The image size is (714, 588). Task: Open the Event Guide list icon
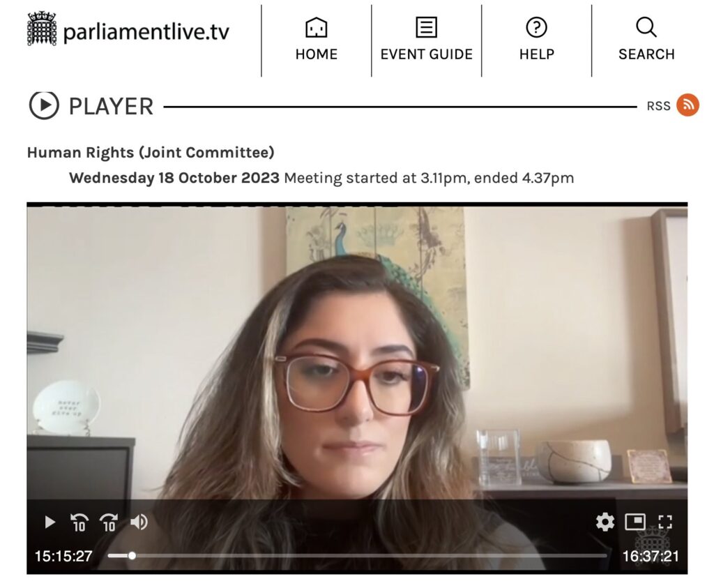click(426, 28)
